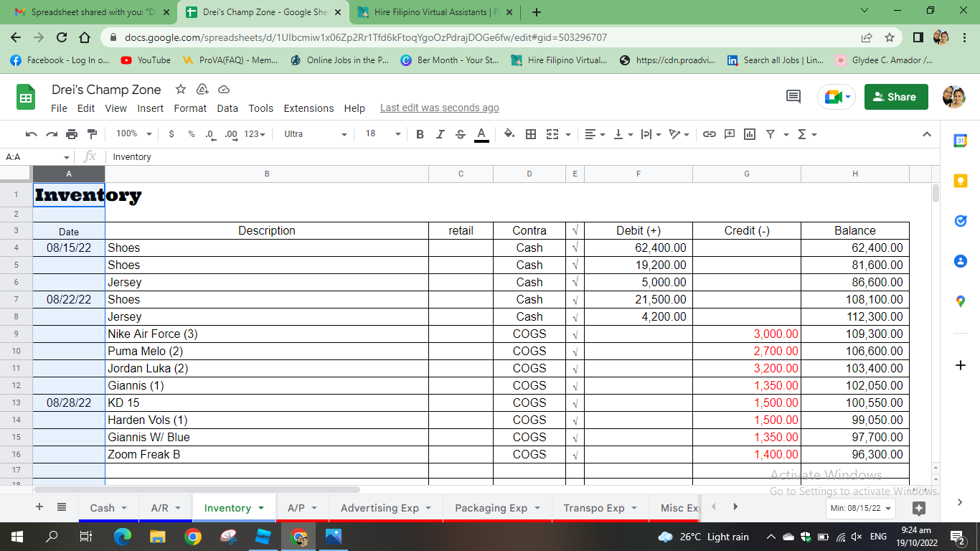The width and height of the screenshot is (980, 551).
Task: Switch to the Packaging Exp sheet tab
Action: pos(498,508)
